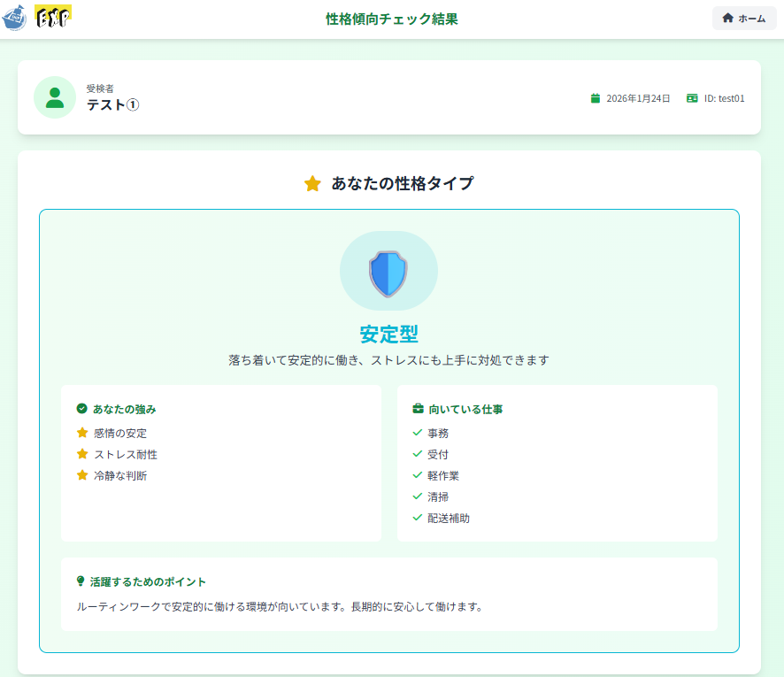The width and height of the screenshot is (784, 677).
Task: Click the lightbulb icon on 活躍するためのポイント header
Action: click(x=79, y=581)
